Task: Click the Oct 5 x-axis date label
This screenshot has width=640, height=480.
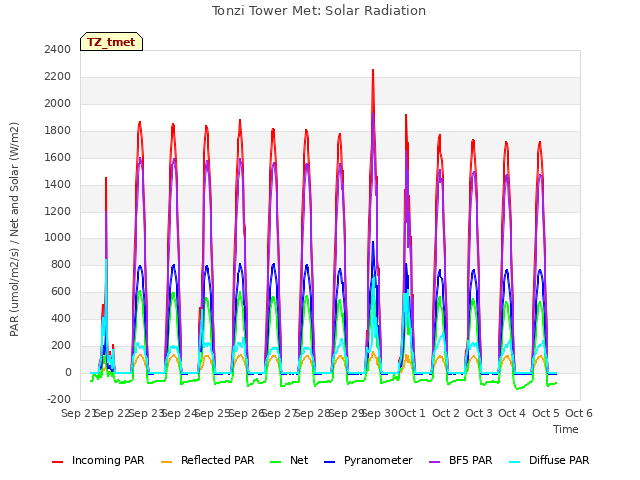Action: pyautogui.click(x=546, y=413)
